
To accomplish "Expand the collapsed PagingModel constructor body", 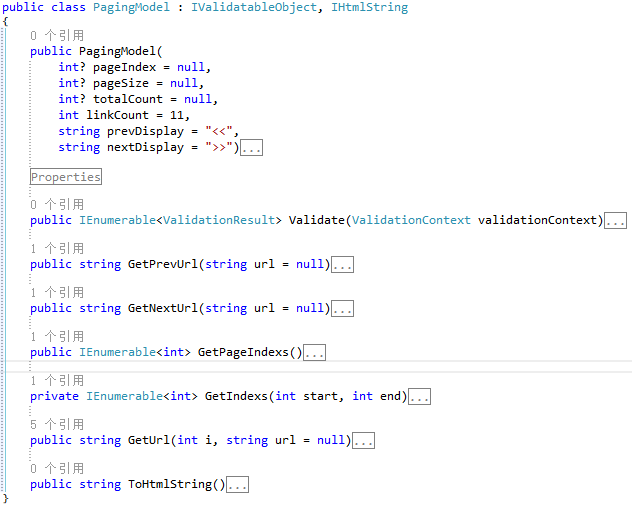I will (x=252, y=148).
